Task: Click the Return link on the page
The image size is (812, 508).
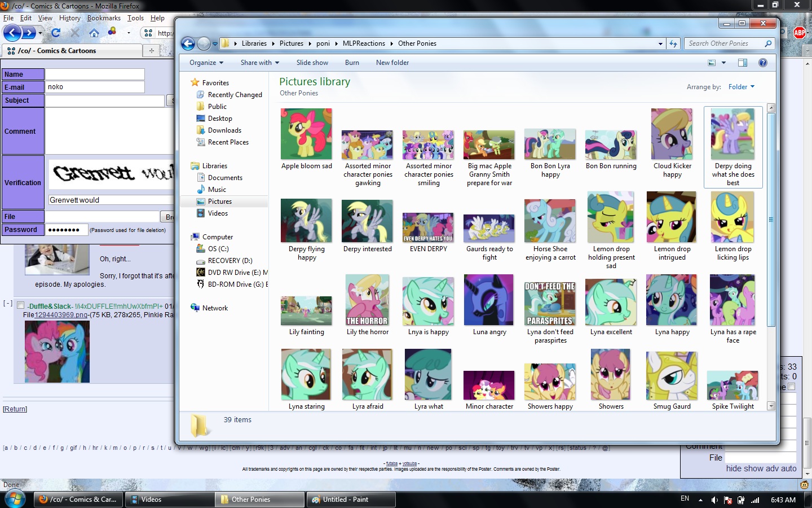Action: [15, 409]
